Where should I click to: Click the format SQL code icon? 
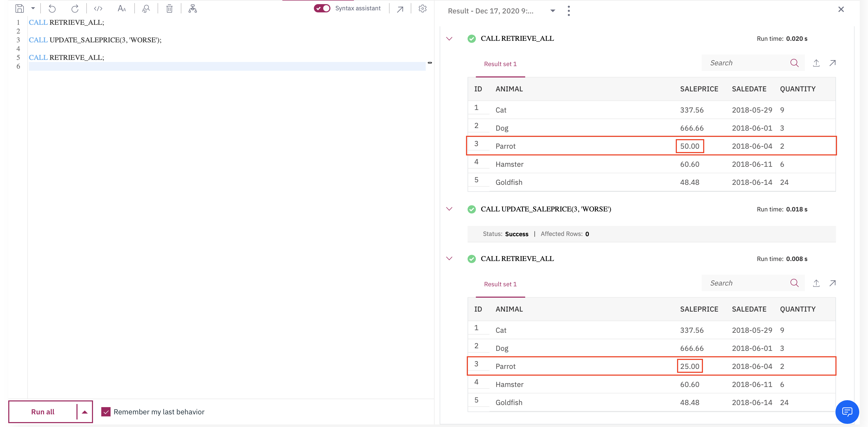(98, 9)
